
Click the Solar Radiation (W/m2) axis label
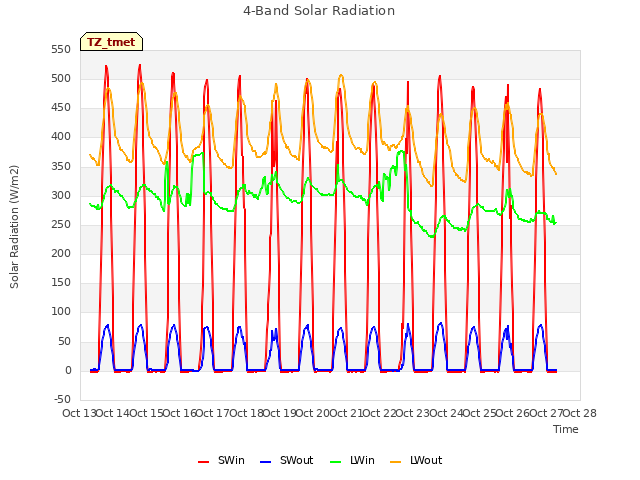[x=14, y=227]
